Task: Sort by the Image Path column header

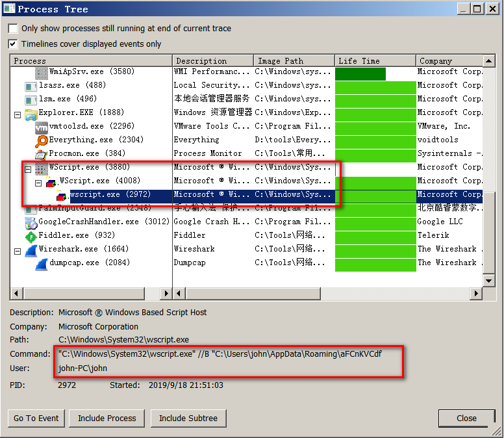Action: click(x=294, y=61)
